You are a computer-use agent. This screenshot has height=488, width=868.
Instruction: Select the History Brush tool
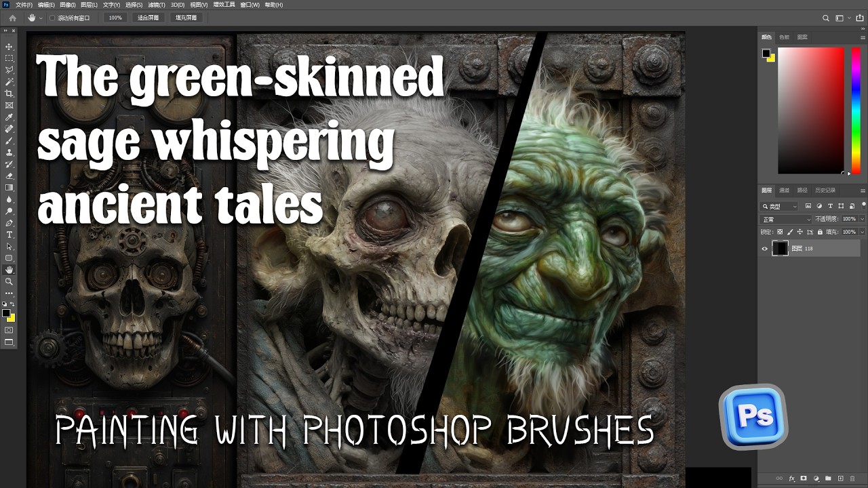[x=9, y=164]
